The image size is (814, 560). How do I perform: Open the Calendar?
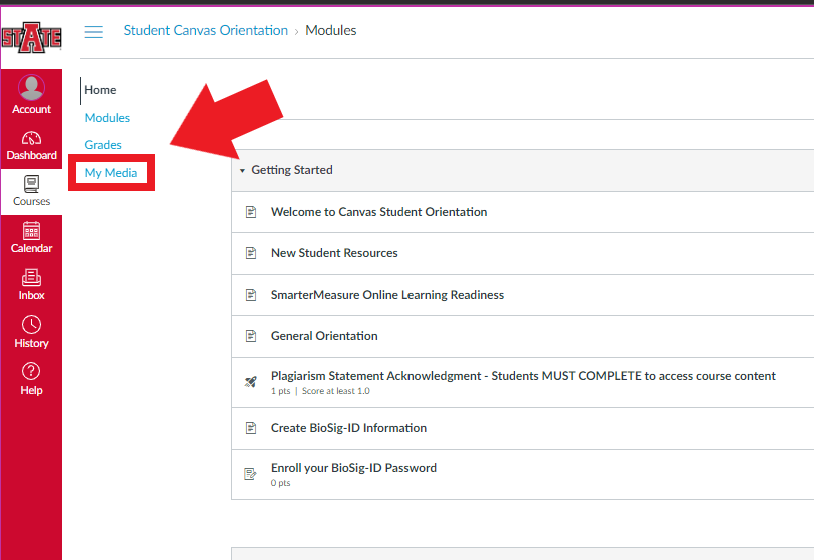coord(31,238)
